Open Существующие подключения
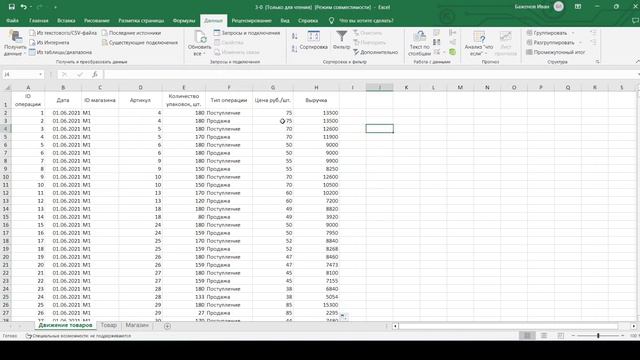This screenshot has width=640, height=360. point(140,42)
